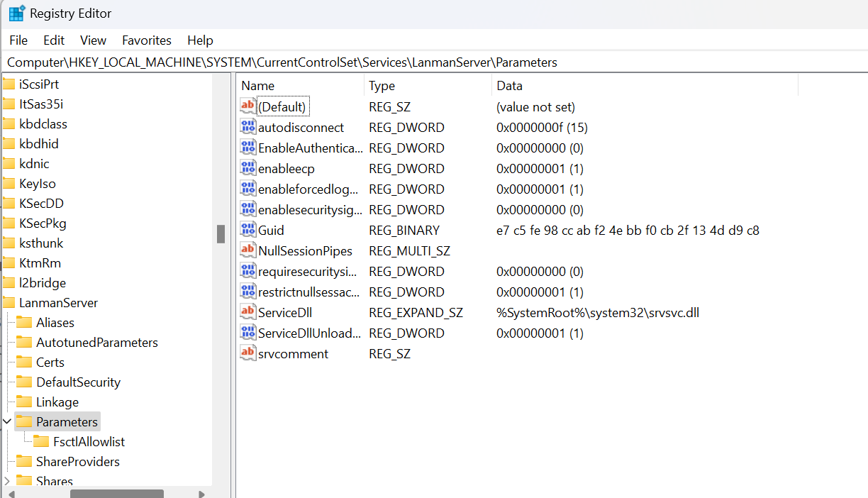Image resolution: width=868 pixels, height=498 pixels.
Task: Click the Registry Editor app icon in title bar
Action: [17, 13]
